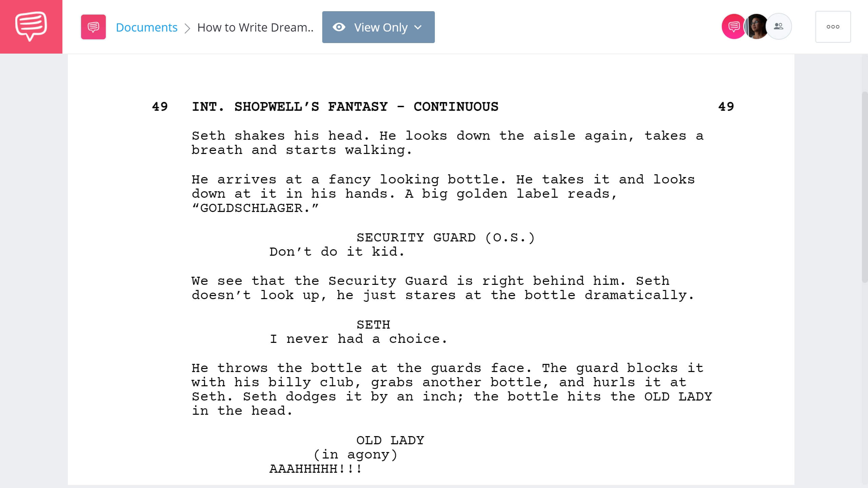Click the notification bell or chat icon top-right

click(732, 26)
